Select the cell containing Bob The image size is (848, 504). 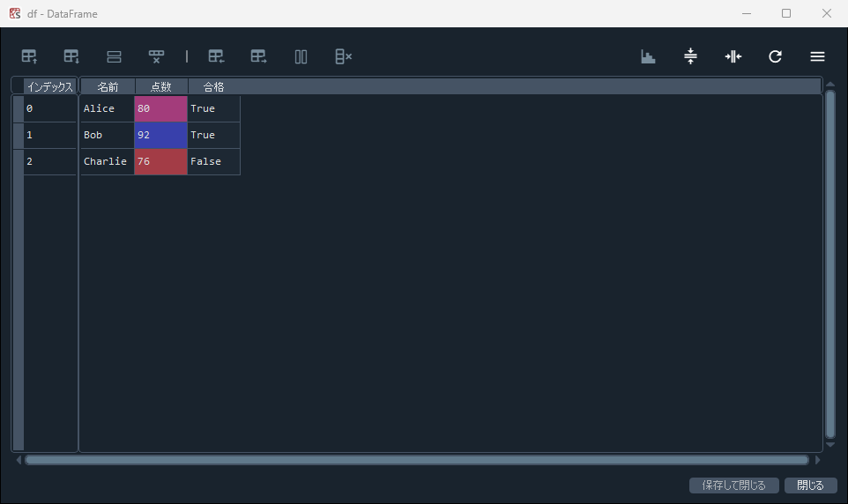click(107, 135)
